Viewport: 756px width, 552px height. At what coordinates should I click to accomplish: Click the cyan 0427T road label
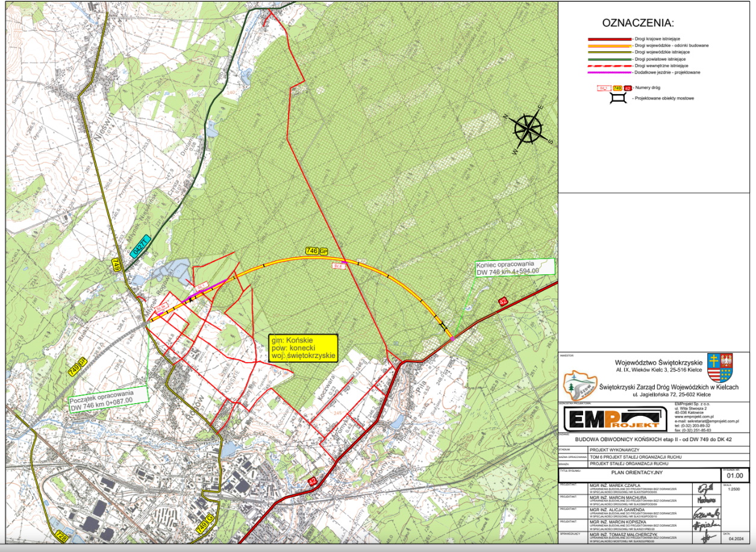pyautogui.click(x=140, y=247)
